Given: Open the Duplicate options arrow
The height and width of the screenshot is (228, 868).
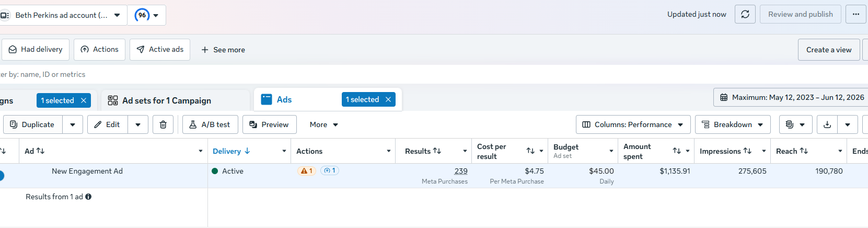Looking at the screenshot, I should (73, 124).
